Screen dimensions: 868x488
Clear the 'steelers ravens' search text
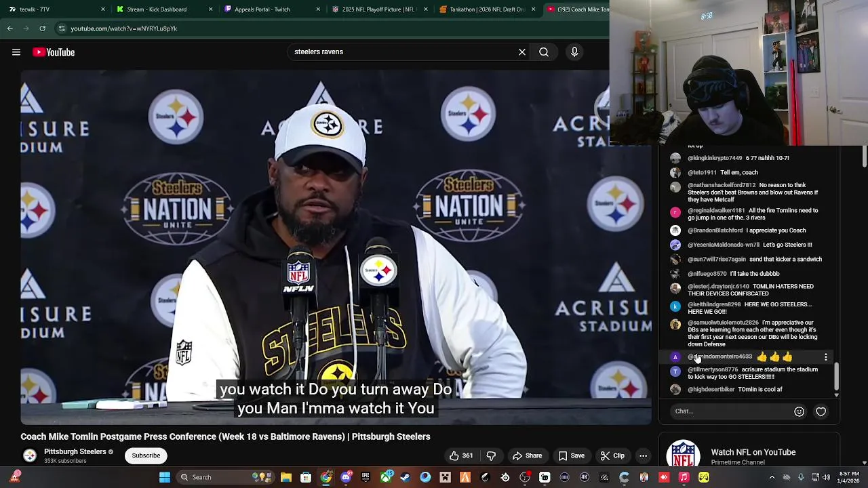pyautogui.click(x=522, y=52)
